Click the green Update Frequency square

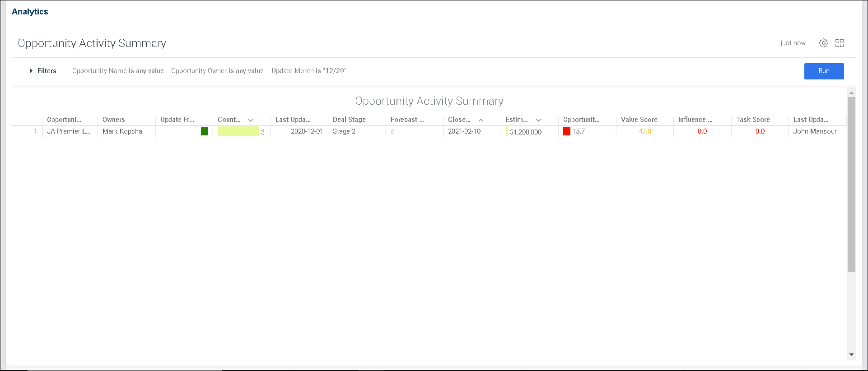tap(205, 131)
